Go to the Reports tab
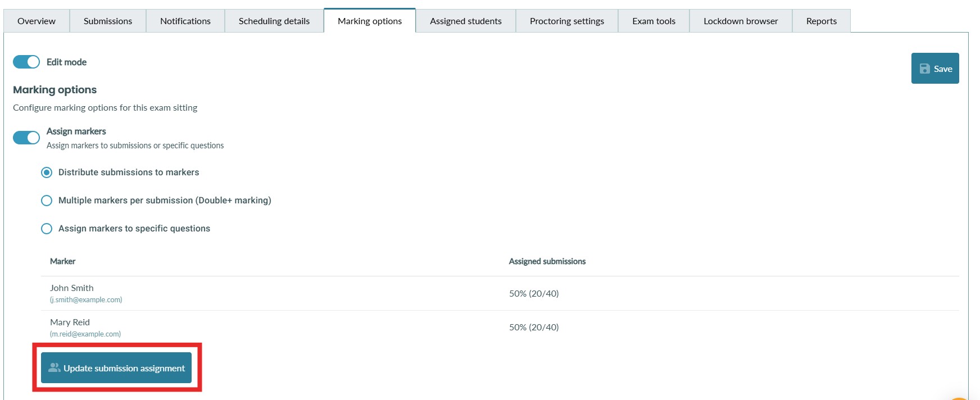The width and height of the screenshot is (980, 400). pyautogui.click(x=821, y=21)
